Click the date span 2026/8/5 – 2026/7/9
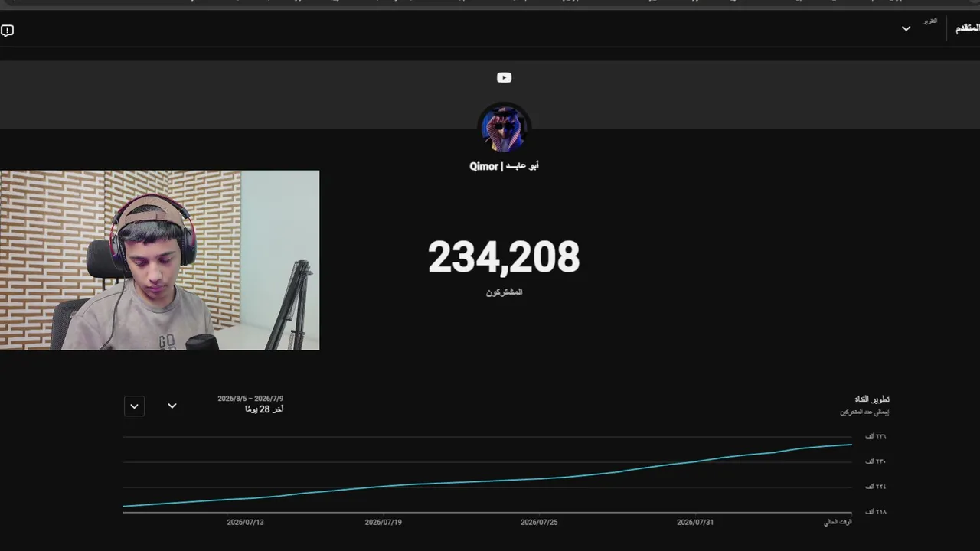This screenshot has width=980, height=551. pos(250,399)
